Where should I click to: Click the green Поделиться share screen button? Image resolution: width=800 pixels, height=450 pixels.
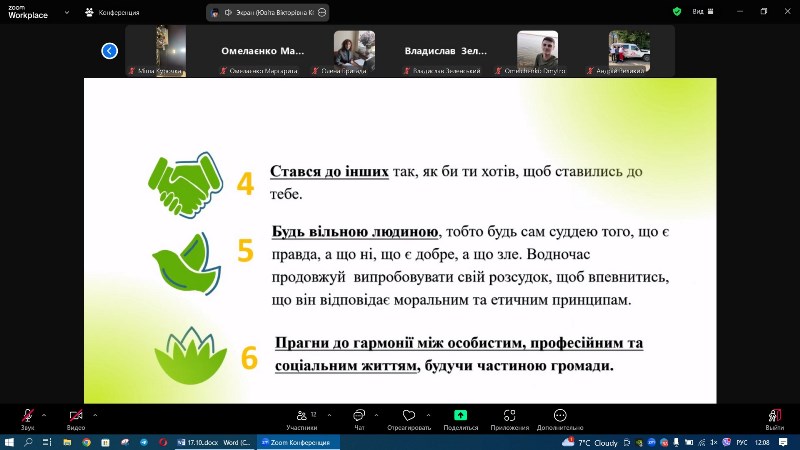point(460,418)
